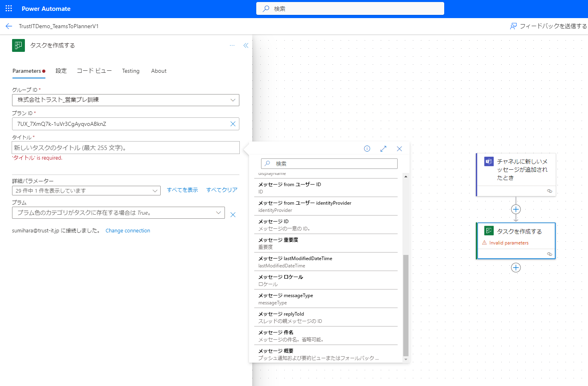Select the チャネルに新しいメッセージ trigger card
588x386 pixels.
pos(516,175)
